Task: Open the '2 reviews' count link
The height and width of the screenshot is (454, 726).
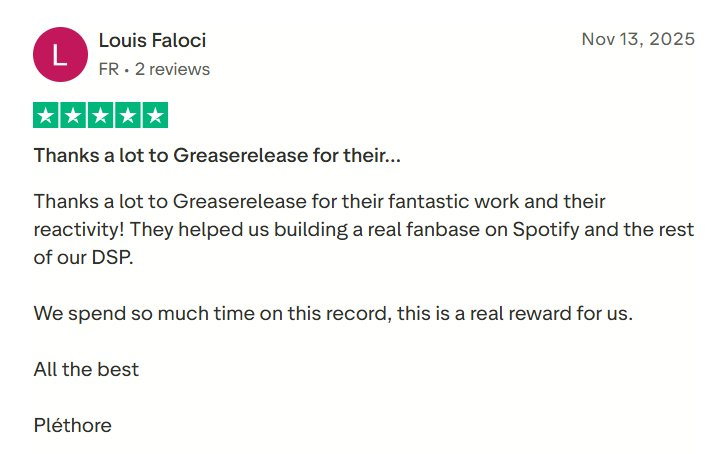Action: (172, 69)
